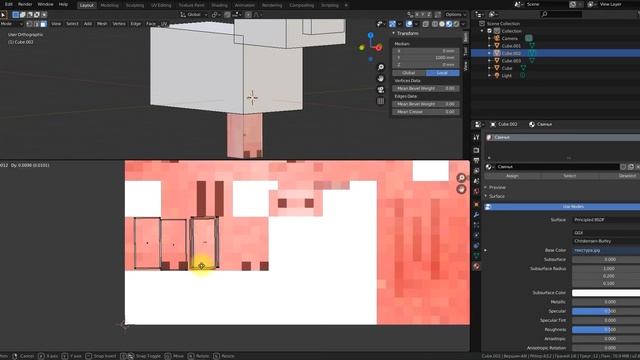Open the Object properties tab icon
Screen dimensions: 640x360
(476, 204)
